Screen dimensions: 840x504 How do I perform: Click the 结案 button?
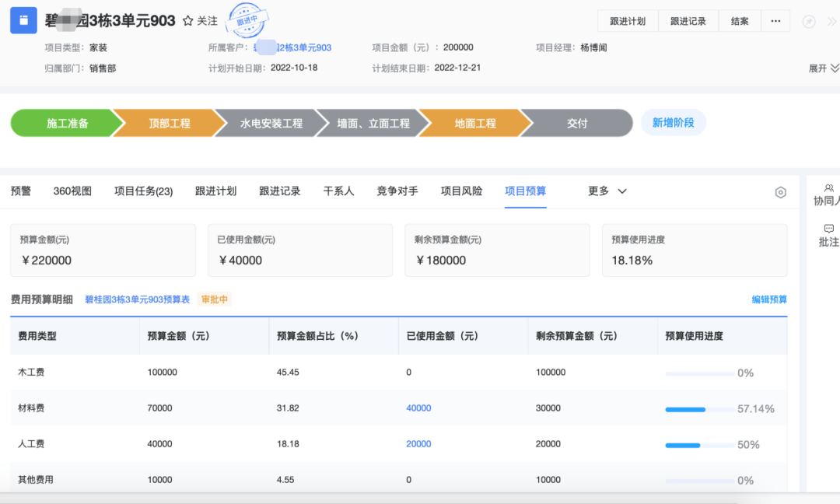(x=740, y=21)
